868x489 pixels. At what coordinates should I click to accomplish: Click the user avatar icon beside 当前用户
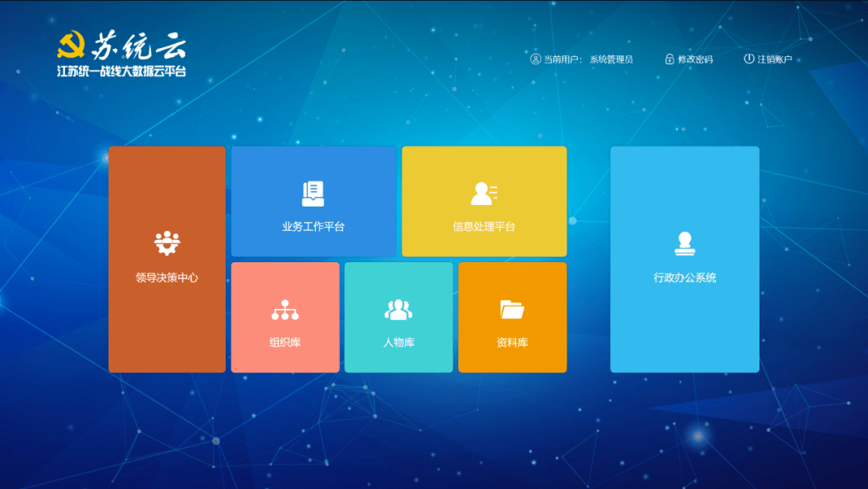click(x=535, y=59)
